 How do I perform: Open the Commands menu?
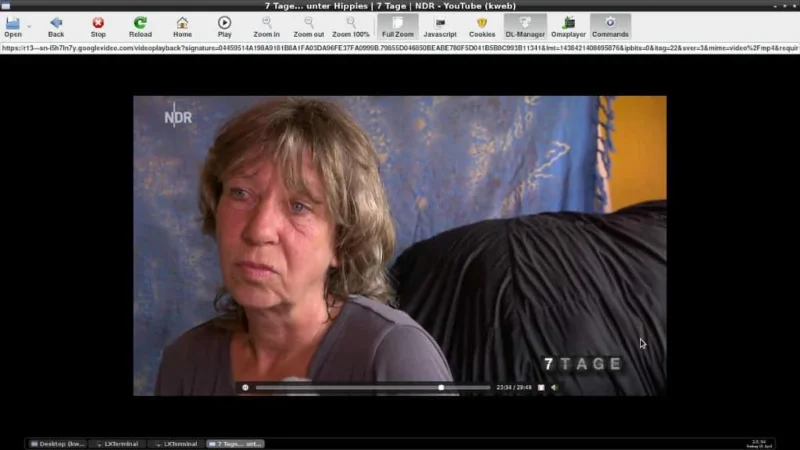(x=610, y=27)
